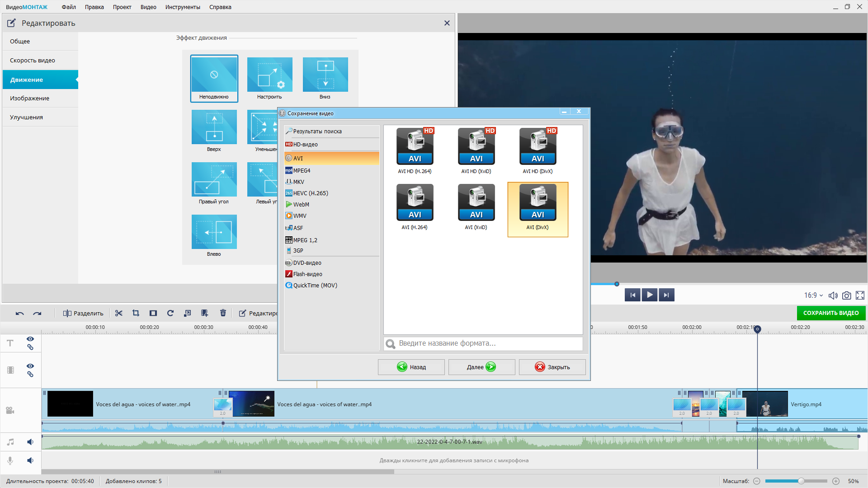Open fullscreen preview icon
868x488 pixels.
860,296
